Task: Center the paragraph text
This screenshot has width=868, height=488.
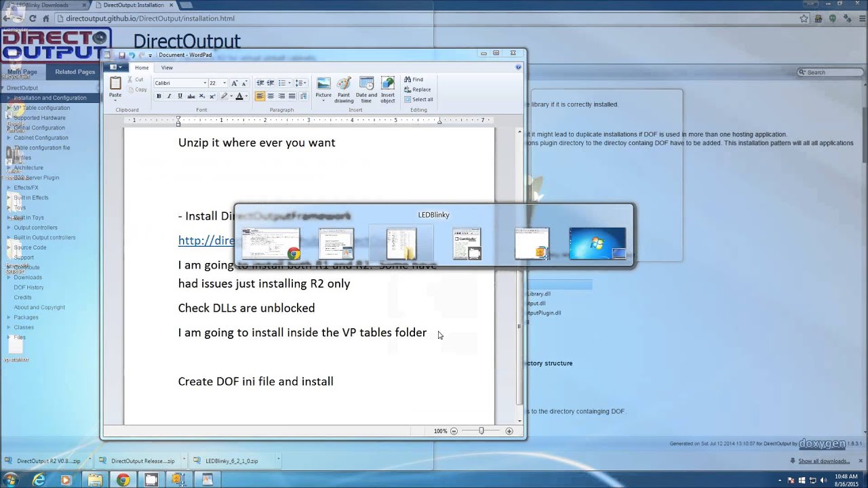Action: pyautogui.click(x=271, y=96)
